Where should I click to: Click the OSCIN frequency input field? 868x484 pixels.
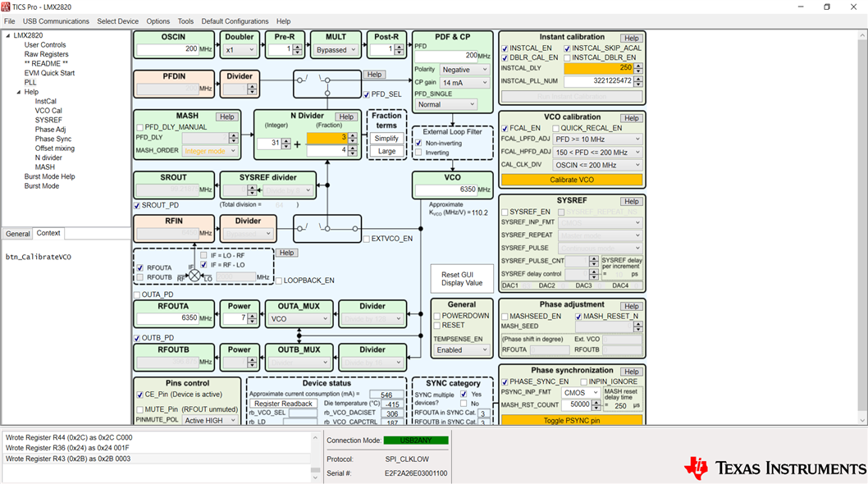tap(167, 49)
